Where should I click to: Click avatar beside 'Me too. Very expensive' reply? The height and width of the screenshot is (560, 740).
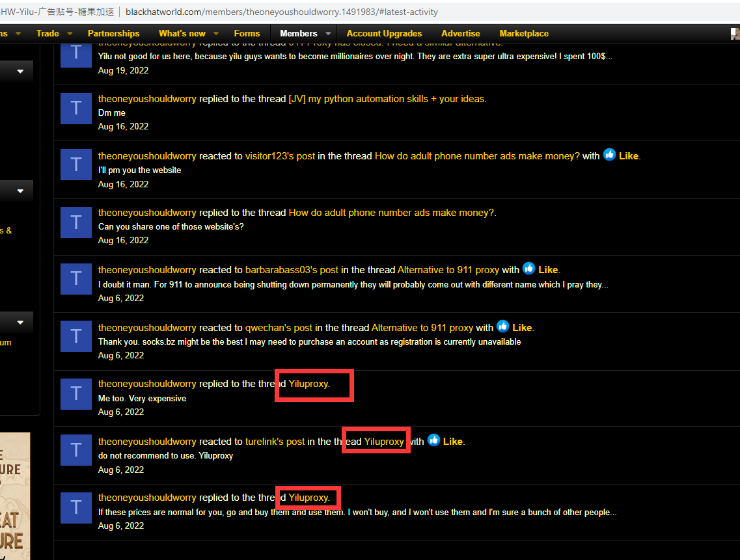76,394
